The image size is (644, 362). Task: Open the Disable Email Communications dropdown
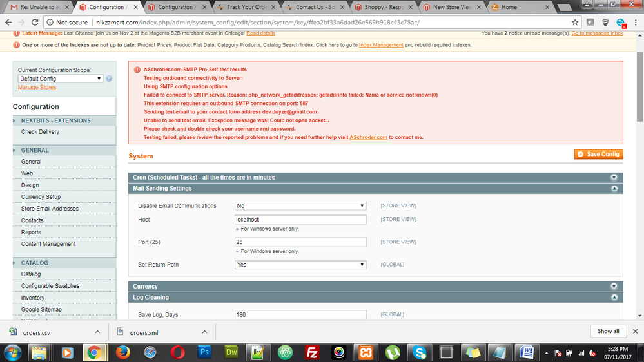coord(300,206)
